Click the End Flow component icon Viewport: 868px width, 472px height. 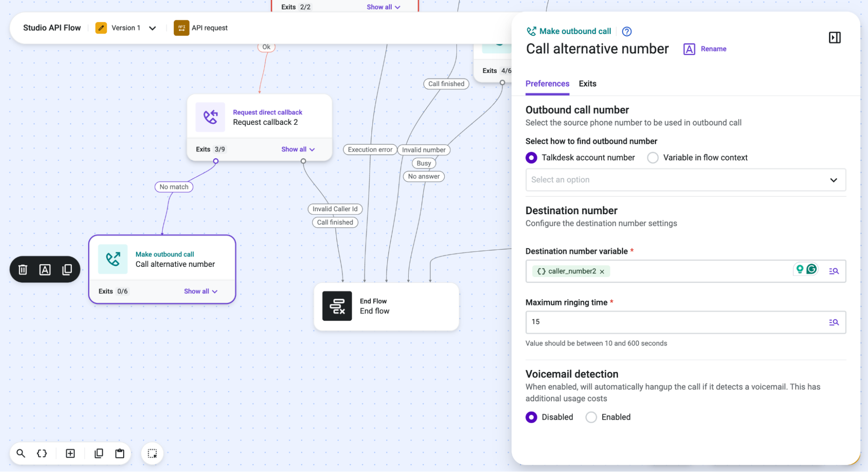(337, 306)
